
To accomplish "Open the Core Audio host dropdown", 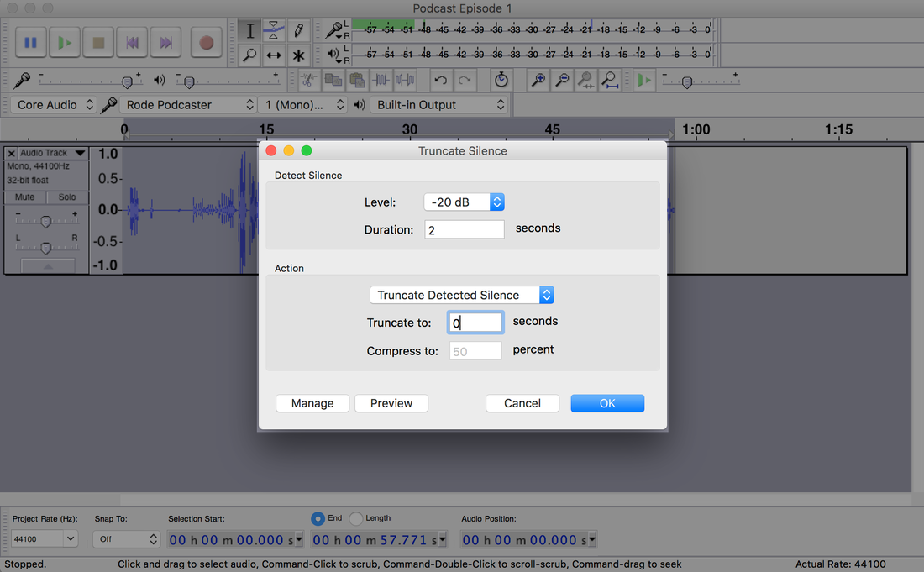I will 54,105.
